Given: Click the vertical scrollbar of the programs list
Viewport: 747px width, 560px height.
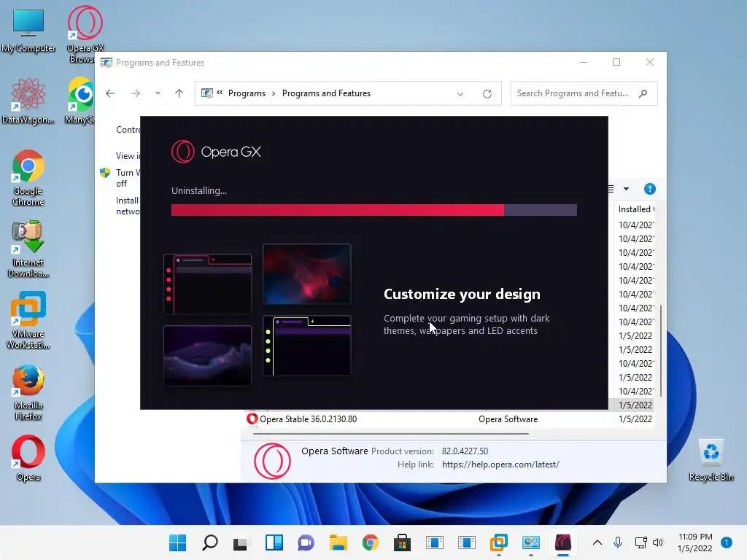Looking at the screenshot, I should click(660, 350).
